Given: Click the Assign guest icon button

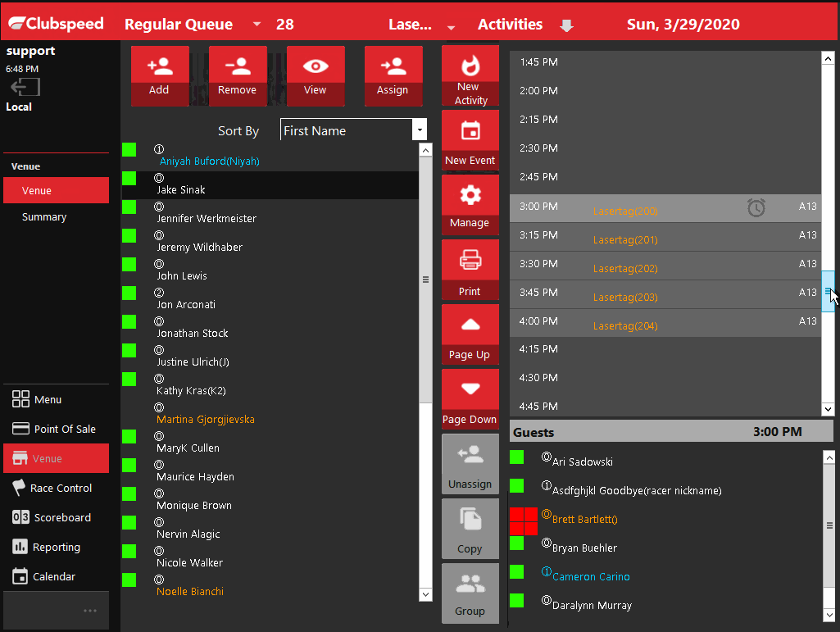Looking at the screenshot, I should pos(393,75).
